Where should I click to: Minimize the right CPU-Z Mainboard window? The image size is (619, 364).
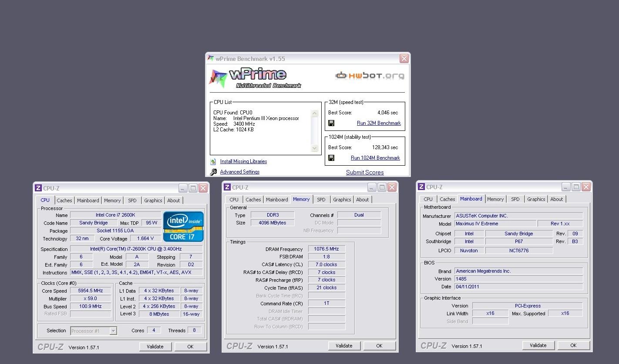click(x=566, y=187)
